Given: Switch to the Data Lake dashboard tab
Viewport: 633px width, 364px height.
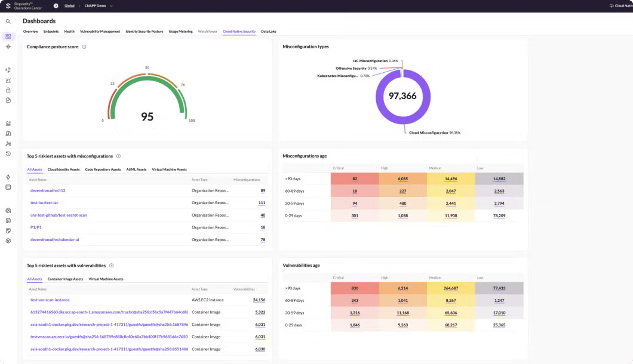Looking at the screenshot, I should click(x=269, y=31).
